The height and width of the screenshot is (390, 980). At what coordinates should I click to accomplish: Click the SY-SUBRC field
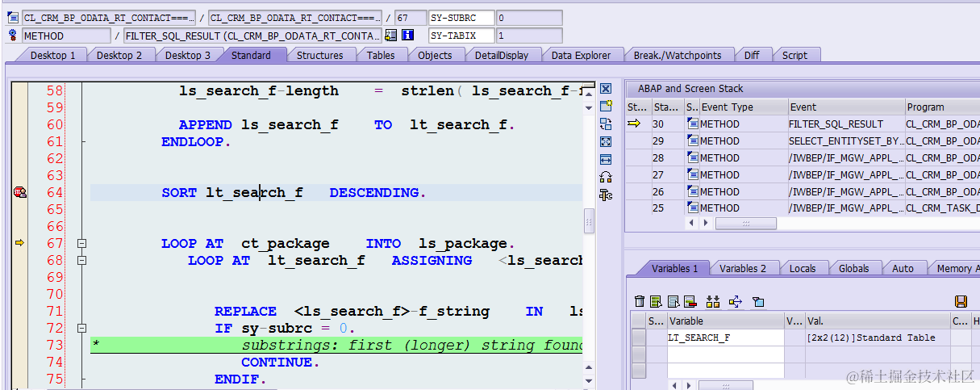[x=461, y=18]
